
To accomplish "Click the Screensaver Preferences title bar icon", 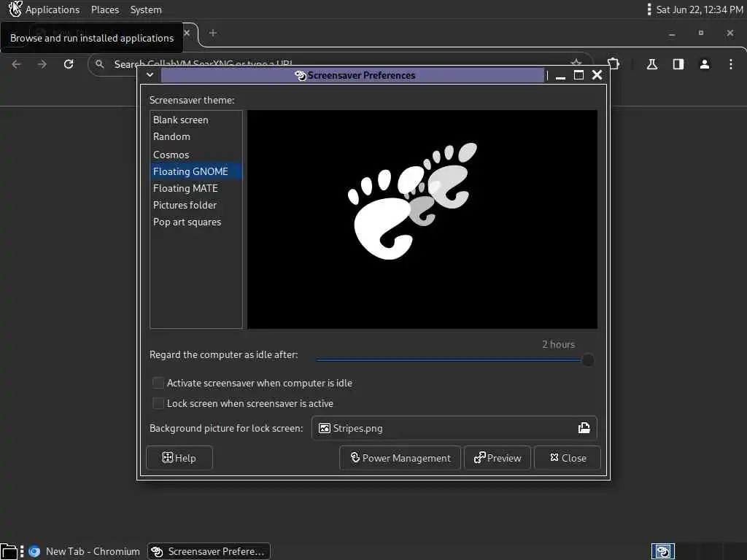I will coord(301,75).
